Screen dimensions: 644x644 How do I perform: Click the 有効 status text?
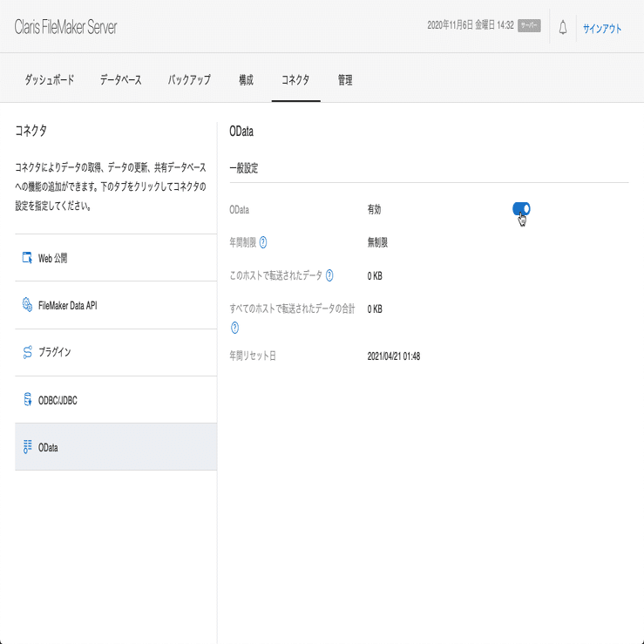coord(374,209)
